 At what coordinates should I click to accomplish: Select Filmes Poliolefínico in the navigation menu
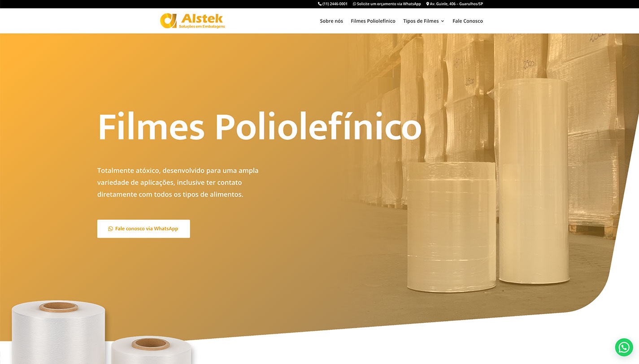point(373,21)
